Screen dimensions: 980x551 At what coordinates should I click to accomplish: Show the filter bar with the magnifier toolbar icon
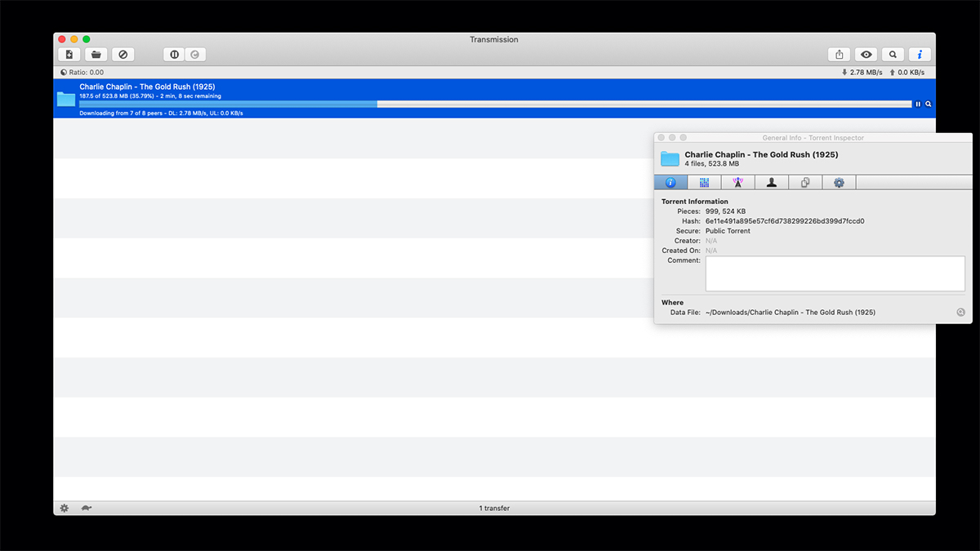tap(893, 55)
